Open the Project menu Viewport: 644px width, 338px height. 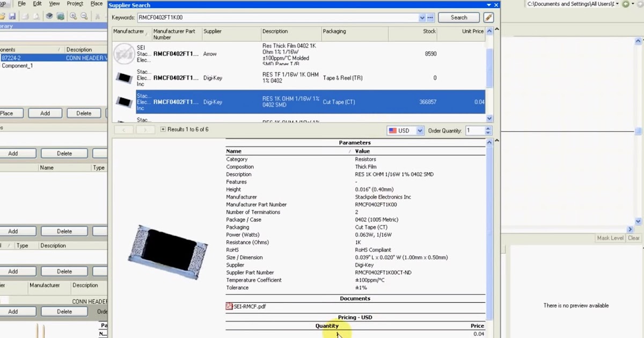pyautogui.click(x=75, y=4)
